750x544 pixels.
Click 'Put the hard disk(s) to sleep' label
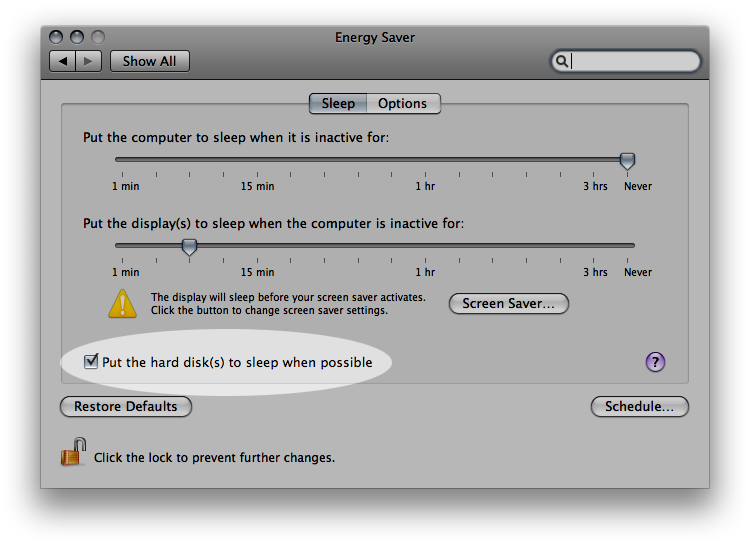click(x=237, y=363)
